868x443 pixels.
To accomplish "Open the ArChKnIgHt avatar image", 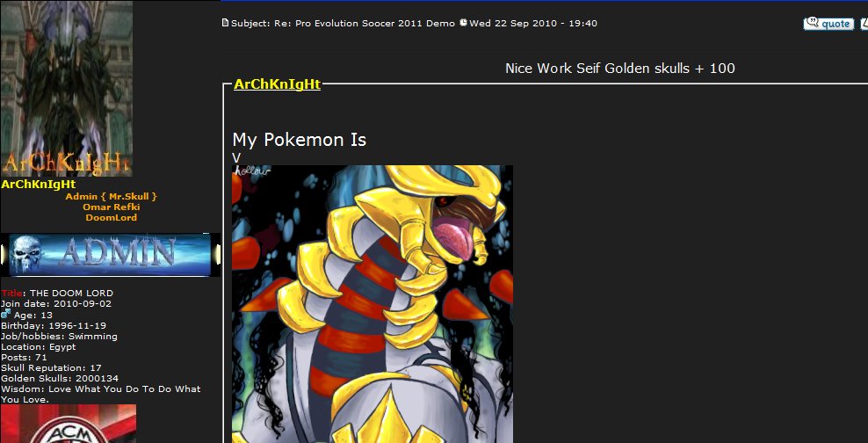I will (x=67, y=89).
